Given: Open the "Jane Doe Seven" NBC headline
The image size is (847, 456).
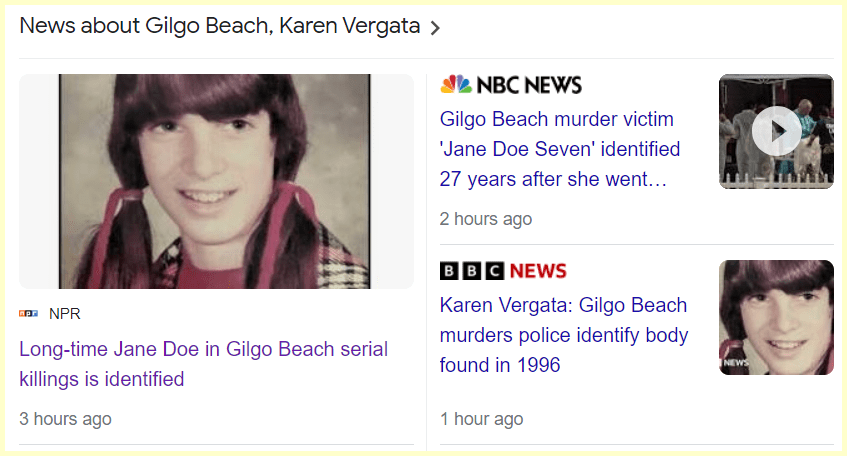Looking at the screenshot, I should pyautogui.click(x=559, y=149).
